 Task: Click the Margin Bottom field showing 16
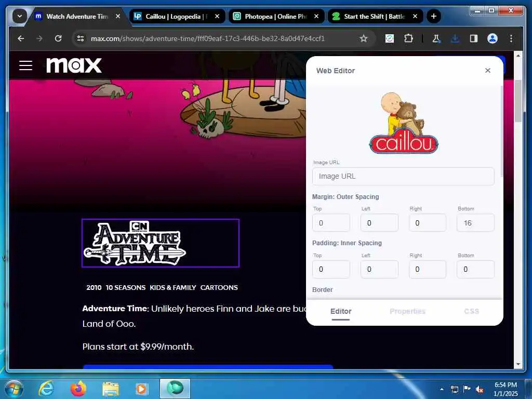475,222
